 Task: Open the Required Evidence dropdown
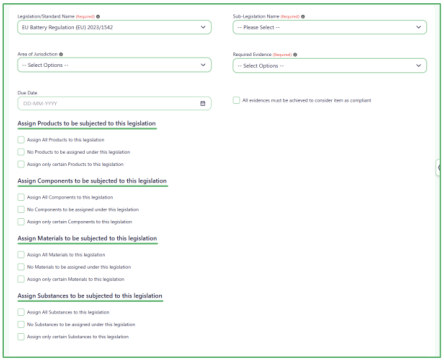(330, 66)
